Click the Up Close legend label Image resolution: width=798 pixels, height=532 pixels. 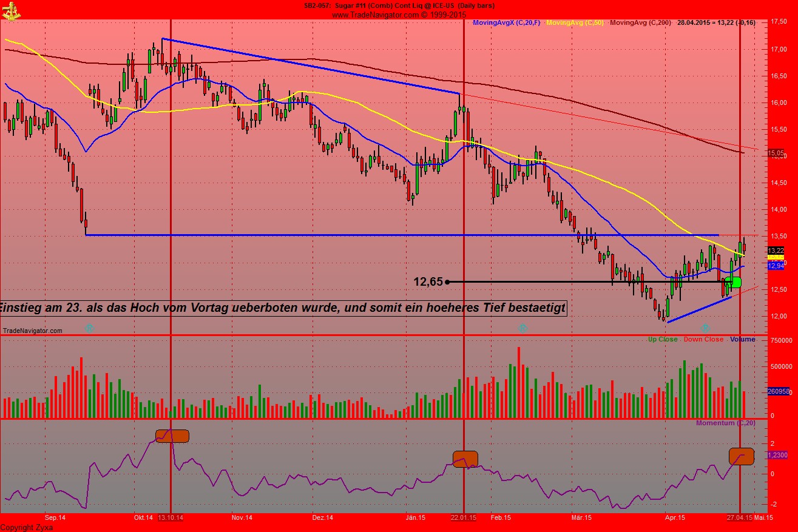pyautogui.click(x=663, y=339)
